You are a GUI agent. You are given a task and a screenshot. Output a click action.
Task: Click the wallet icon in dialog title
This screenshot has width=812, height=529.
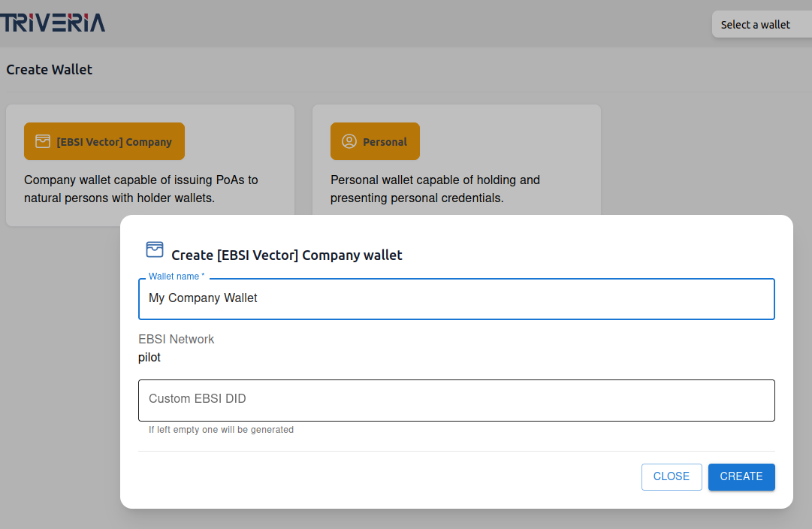(154, 249)
